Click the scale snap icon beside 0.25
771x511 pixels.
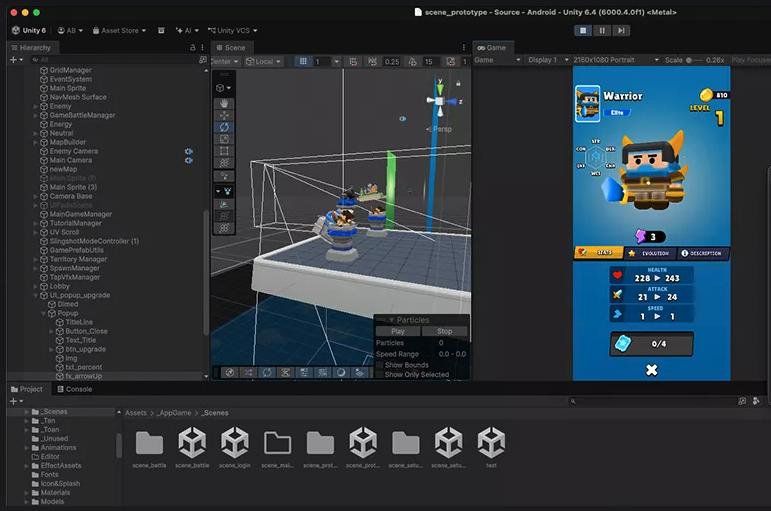(x=373, y=61)
